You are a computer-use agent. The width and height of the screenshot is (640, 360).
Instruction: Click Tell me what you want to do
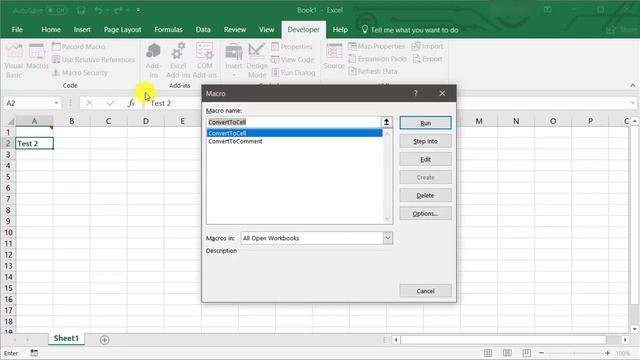[x=410, y=30]
